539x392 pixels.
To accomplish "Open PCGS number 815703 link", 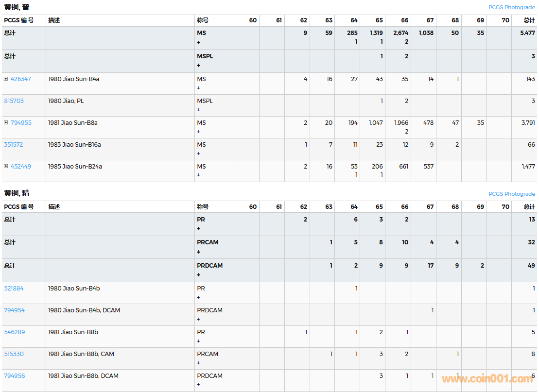I will coord(14,101).
